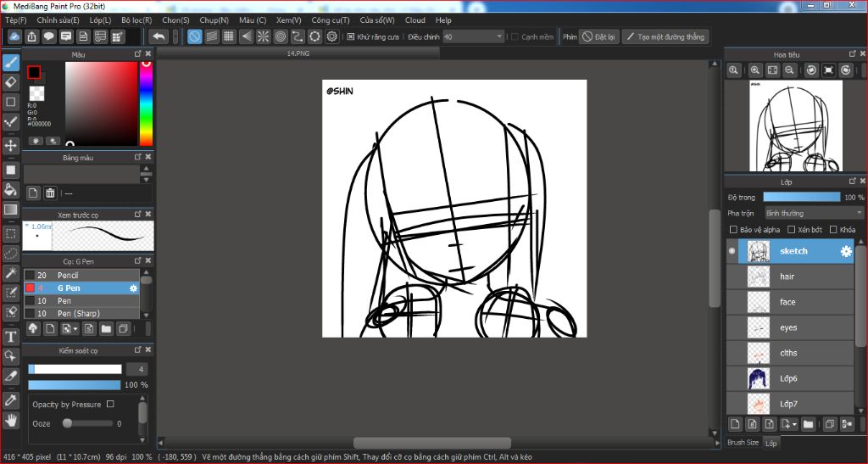Screen dimensions: 868x464
Task: Enable the radial snap guide icon
Action: [263, 36]
